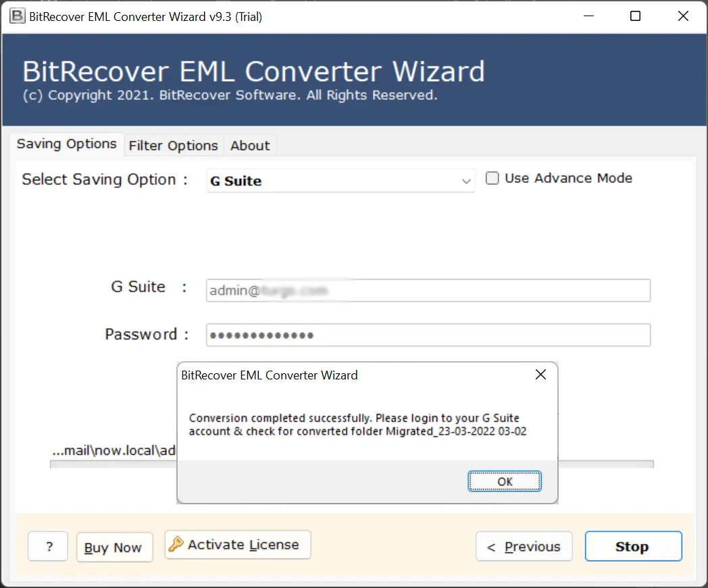
Task: Dismiss the conversion dialog with its X
Action: click(x=540, y=375)
